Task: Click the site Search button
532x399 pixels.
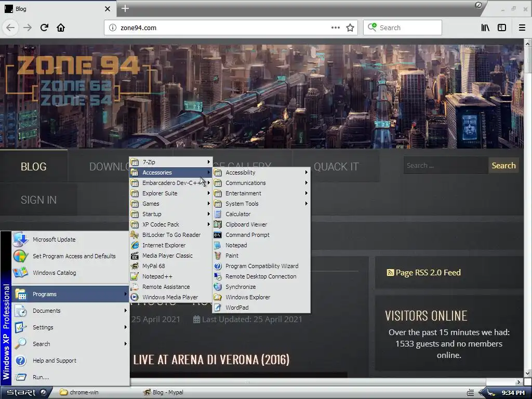Action: [503, 166]
